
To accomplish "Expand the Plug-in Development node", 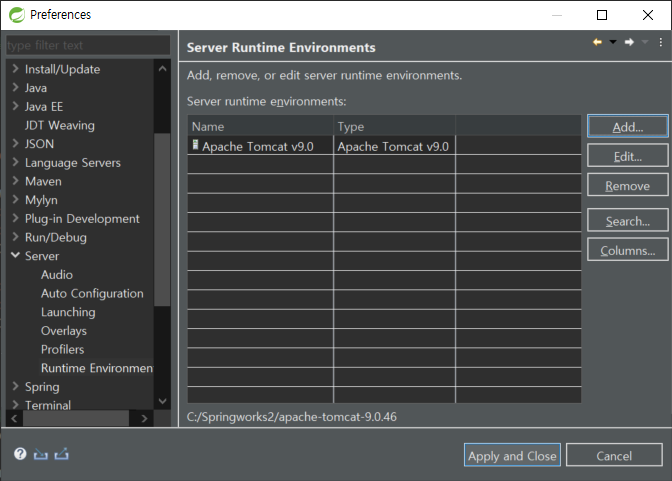I will pyautogui.click(x=15, y=218).
